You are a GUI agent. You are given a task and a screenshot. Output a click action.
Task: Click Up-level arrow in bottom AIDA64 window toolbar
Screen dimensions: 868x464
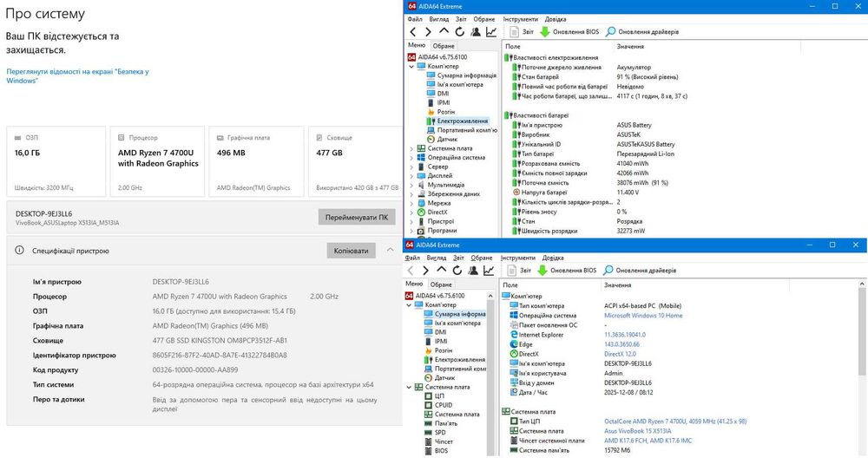(441, 270)
